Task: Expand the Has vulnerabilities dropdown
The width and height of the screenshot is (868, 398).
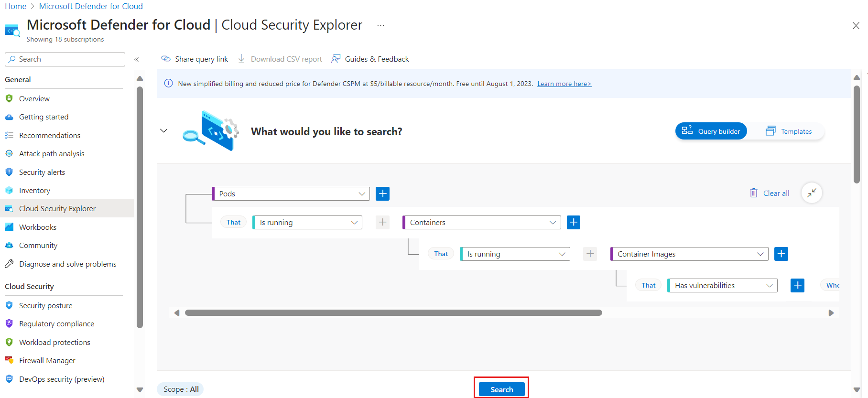Action: (723, 285)
